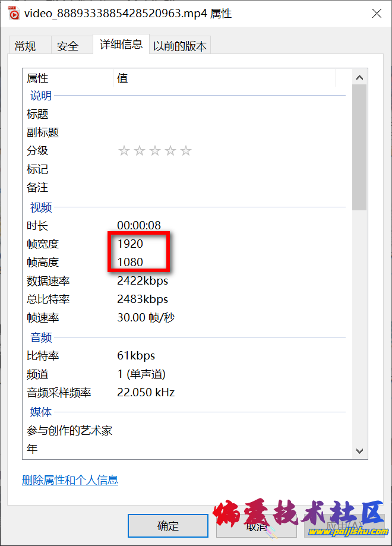
Task: Set rating to three stars
Action: (x=154, y=151)
